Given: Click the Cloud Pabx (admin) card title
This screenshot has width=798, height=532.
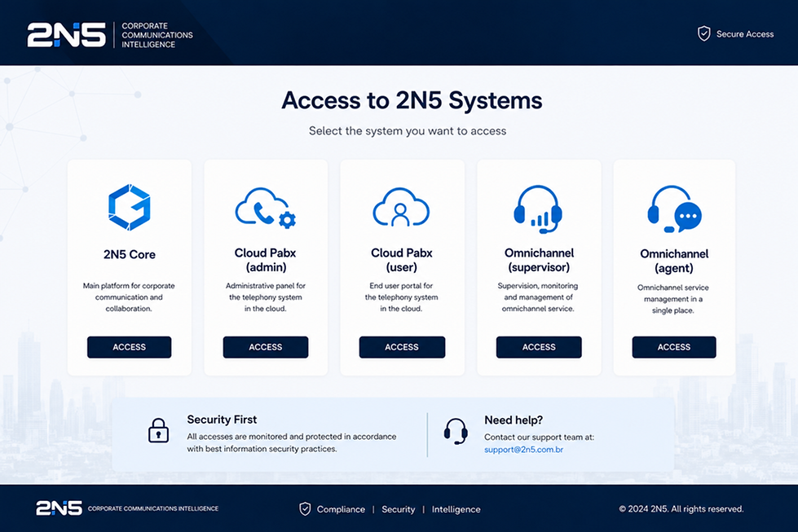Looking at the screenshot, I should 265,260.
